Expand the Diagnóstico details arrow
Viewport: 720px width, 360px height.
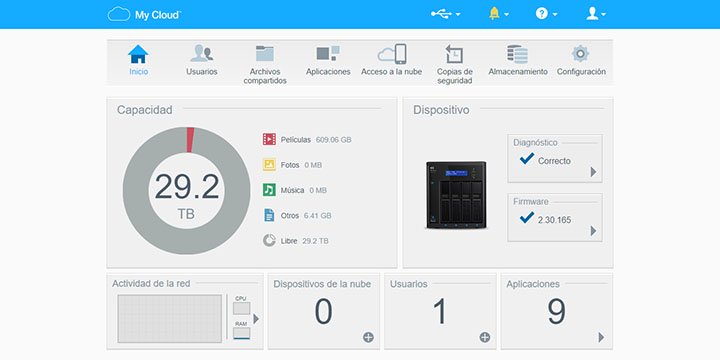(x=593, y=172)
